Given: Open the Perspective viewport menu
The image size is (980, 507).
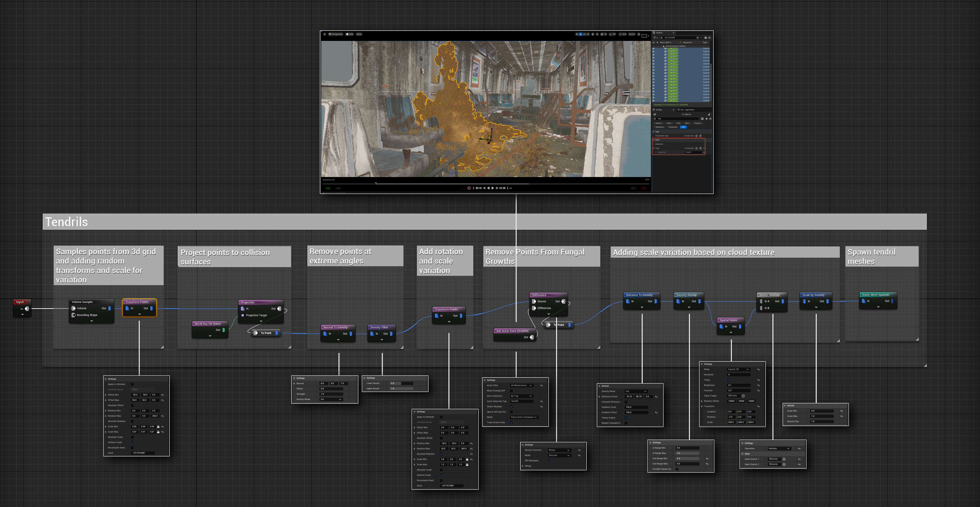Looking at the screenshot, I should 336,34.
